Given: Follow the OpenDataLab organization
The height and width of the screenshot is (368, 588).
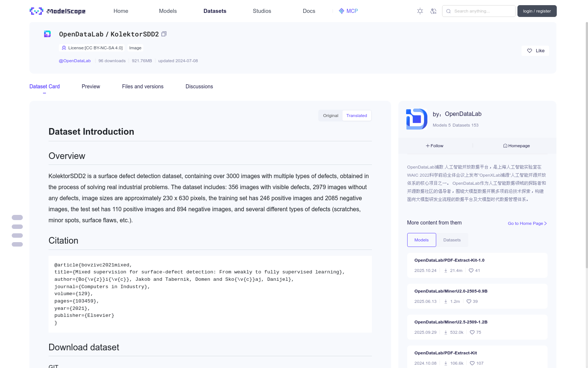Looking at the screenshot, I should (435, 146).
